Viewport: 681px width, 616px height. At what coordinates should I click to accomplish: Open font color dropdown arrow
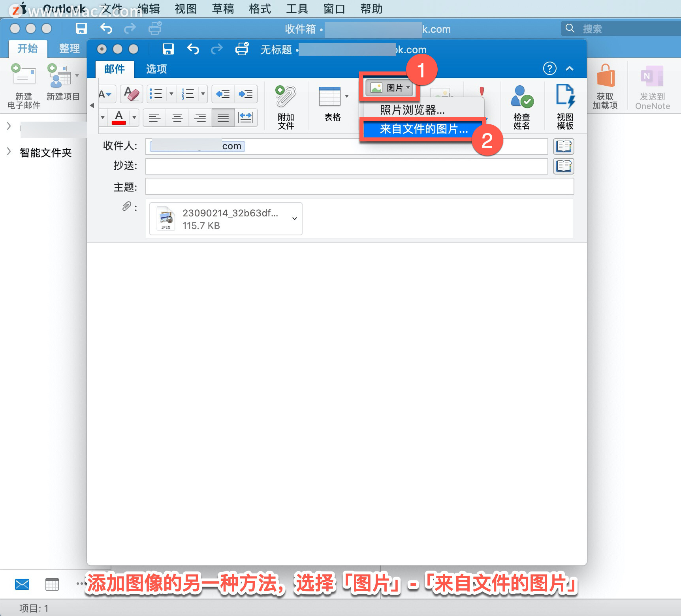134,118
